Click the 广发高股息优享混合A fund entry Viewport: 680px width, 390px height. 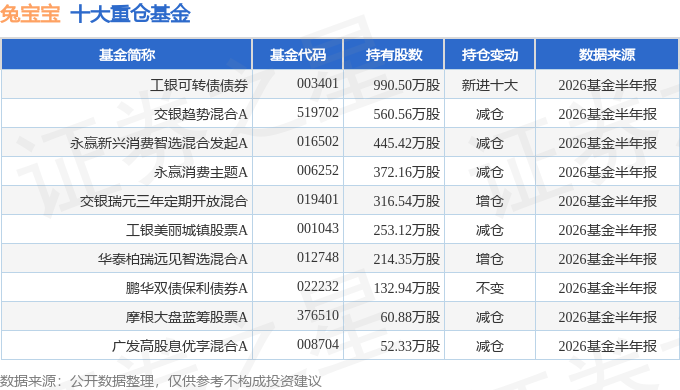click(x=180, y=346)
